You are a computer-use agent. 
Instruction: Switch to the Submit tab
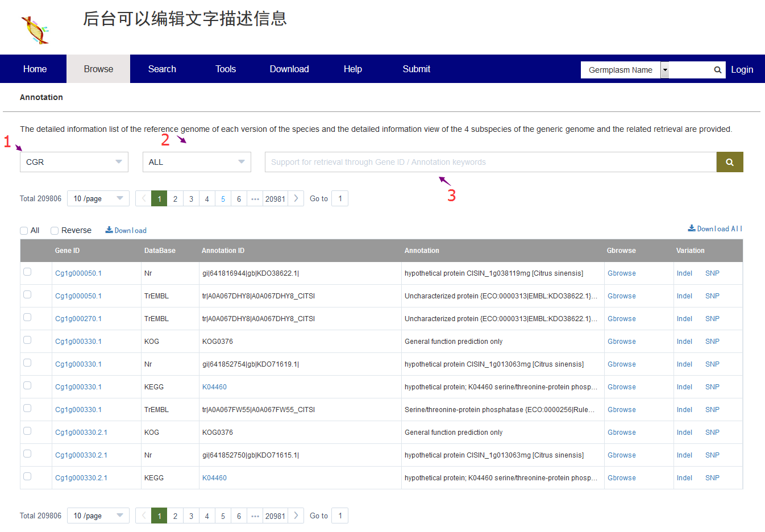[416, 69]
